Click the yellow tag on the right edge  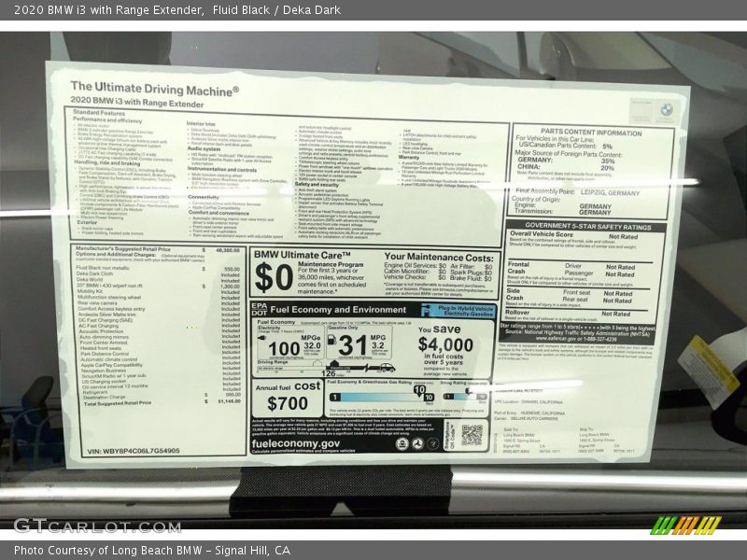[x=708, y=371]
